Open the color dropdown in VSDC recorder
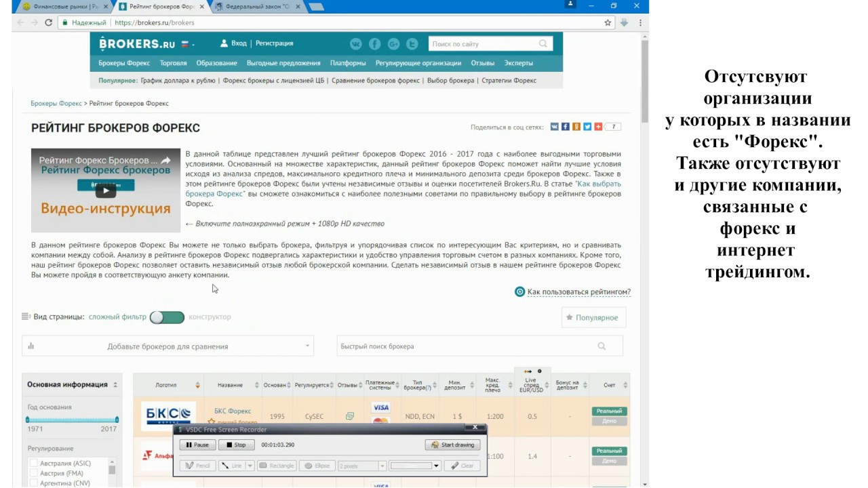 pyautogui.click(x=437, y=466)
